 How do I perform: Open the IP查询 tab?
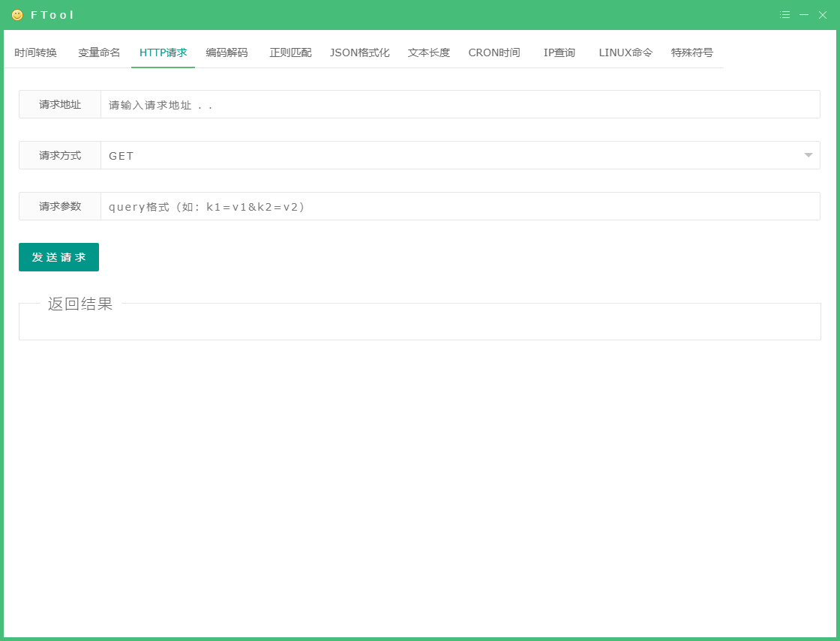[559, 52]
